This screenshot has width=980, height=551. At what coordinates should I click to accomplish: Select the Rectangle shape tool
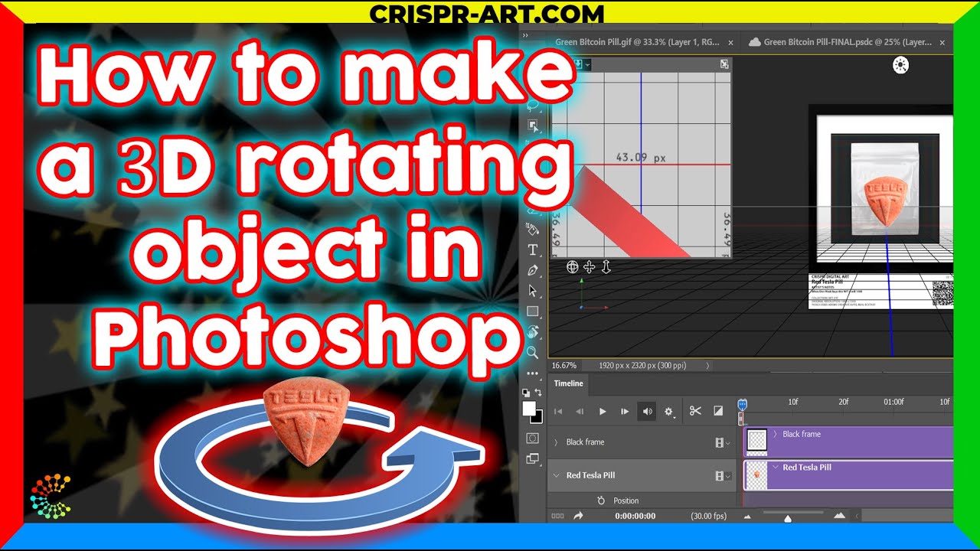533,311
